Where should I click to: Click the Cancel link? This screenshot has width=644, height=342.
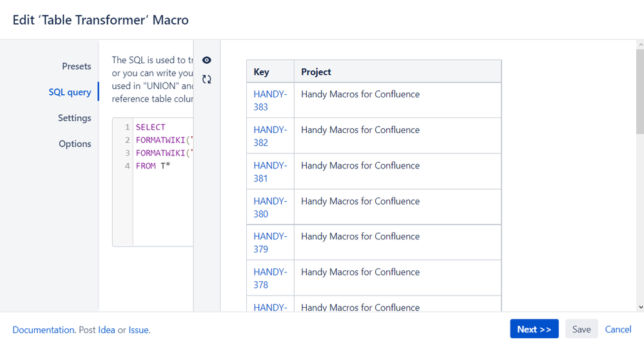tap(618, 329)
